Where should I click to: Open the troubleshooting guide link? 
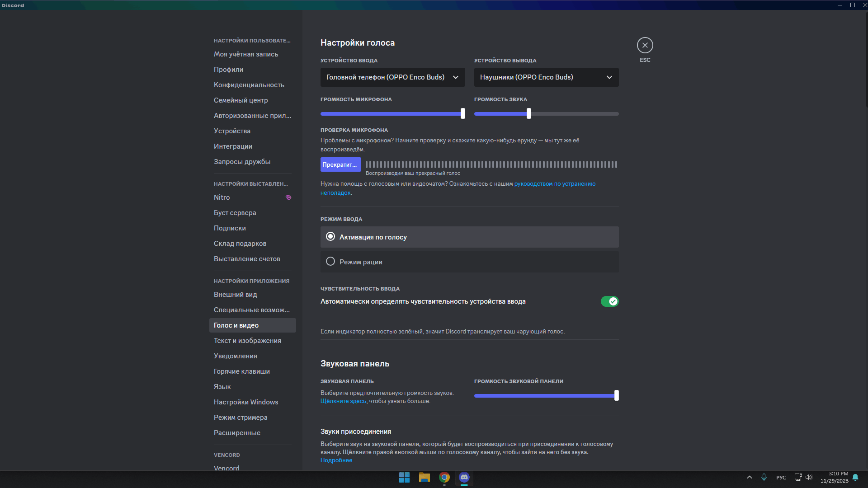pyautogui.click(x=555, y=184)
